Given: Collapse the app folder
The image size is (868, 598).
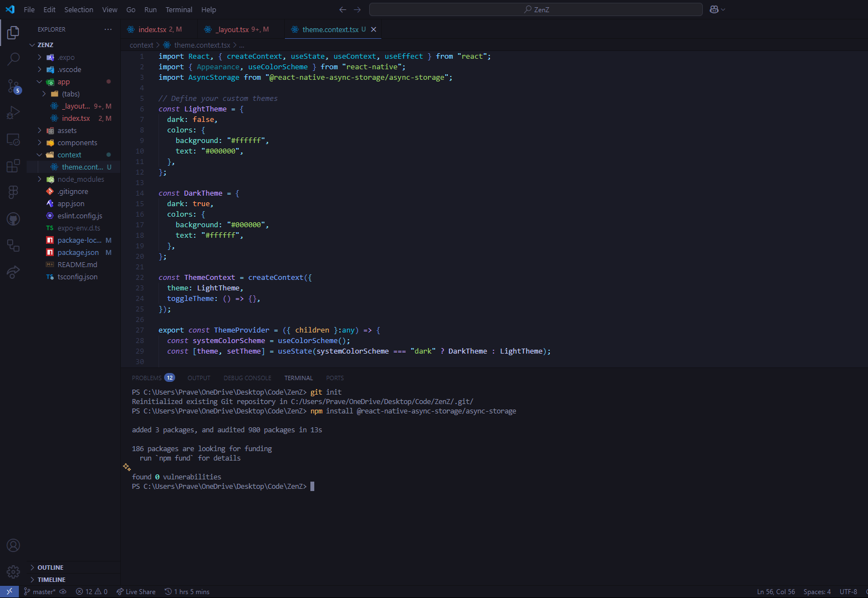Looking at the screenshot, I should (x=39, y=81).
